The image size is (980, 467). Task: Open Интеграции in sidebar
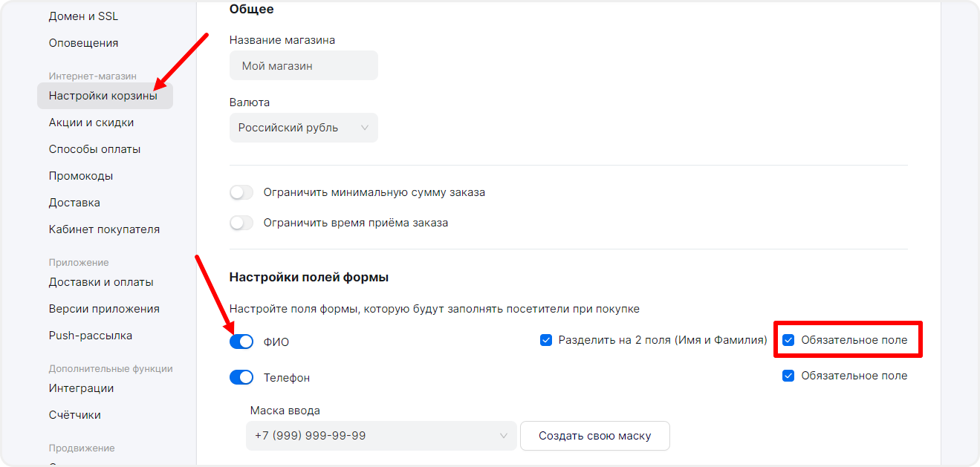pyautogui.click(x=81, y=388)
